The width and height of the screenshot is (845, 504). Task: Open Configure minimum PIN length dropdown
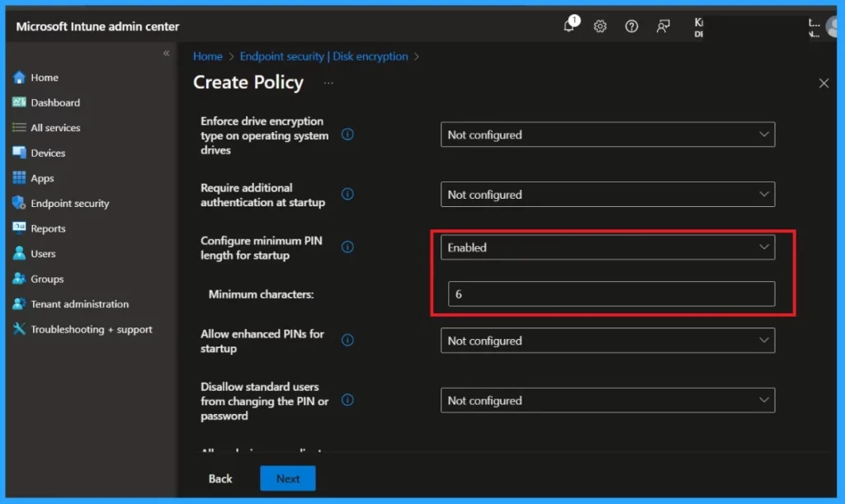click(x=607, y=247)
